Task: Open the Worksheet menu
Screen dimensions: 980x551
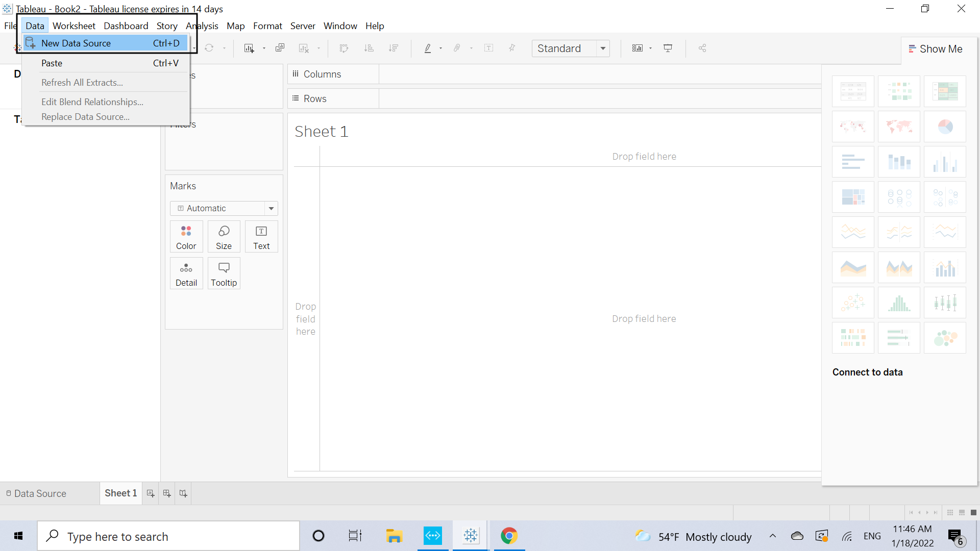Action: [x=74, y=26]
